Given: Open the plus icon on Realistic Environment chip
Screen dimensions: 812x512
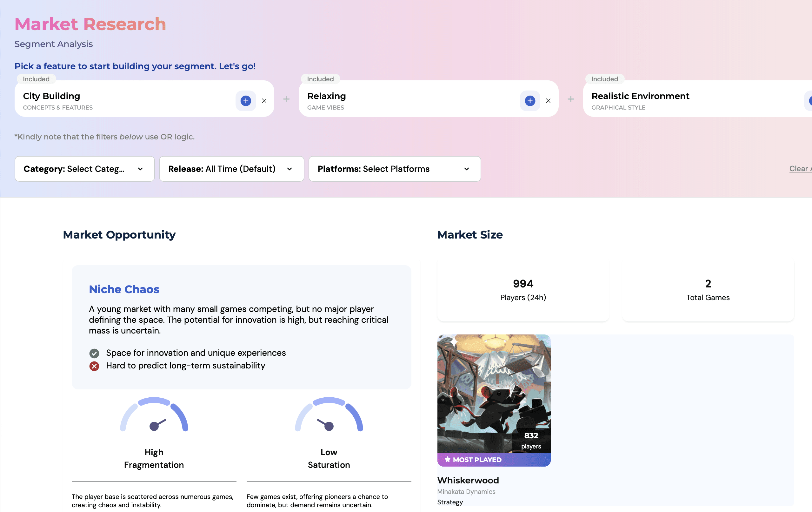Looking at the screenshot, I should click(x=810, y=101).
